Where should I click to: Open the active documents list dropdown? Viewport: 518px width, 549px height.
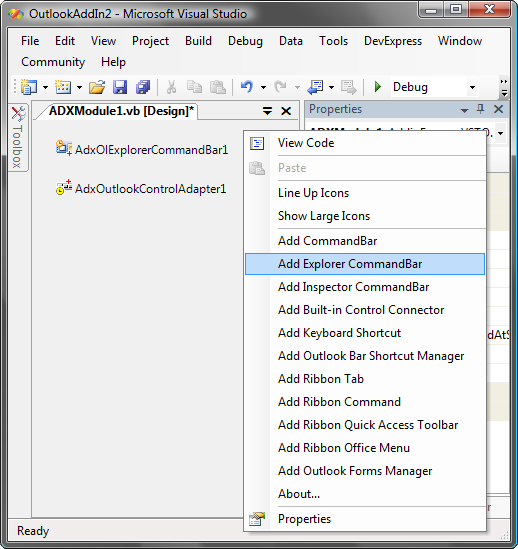[268, 111]
